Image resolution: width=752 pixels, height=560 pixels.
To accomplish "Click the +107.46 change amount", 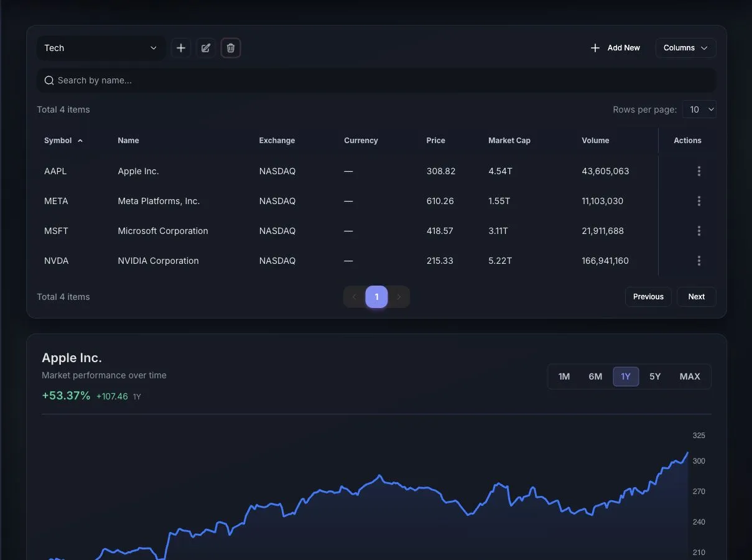I will [112, 396].
